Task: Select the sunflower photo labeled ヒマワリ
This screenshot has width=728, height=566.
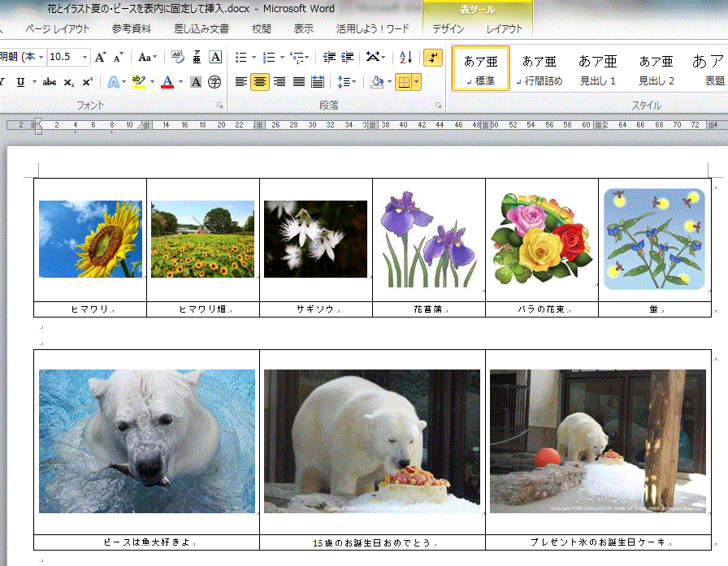Action: click(x=90, y=239)
